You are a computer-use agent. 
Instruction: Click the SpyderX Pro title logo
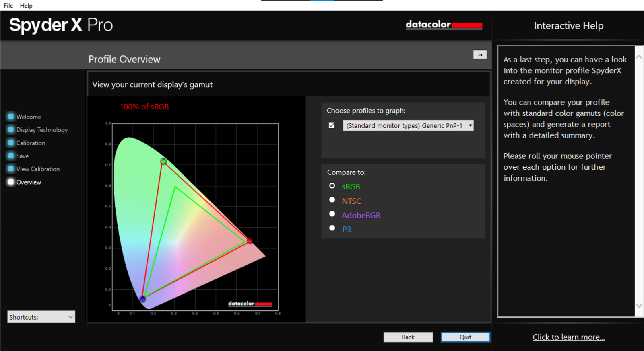click(x=61, y=25)
